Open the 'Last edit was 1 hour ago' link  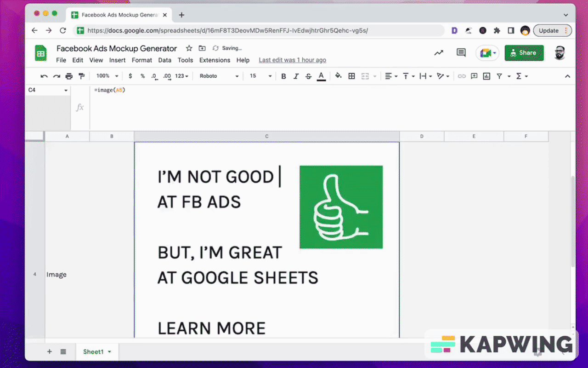[x=292, y=60]
